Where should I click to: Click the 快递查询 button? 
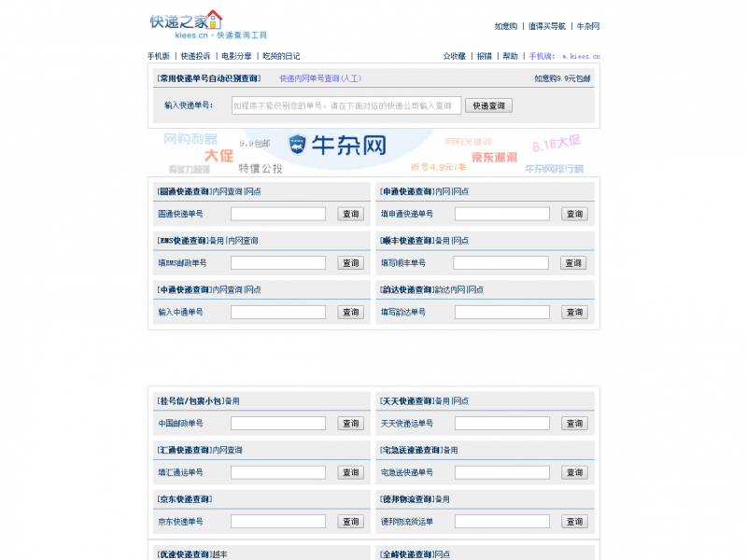coord(488,105)
